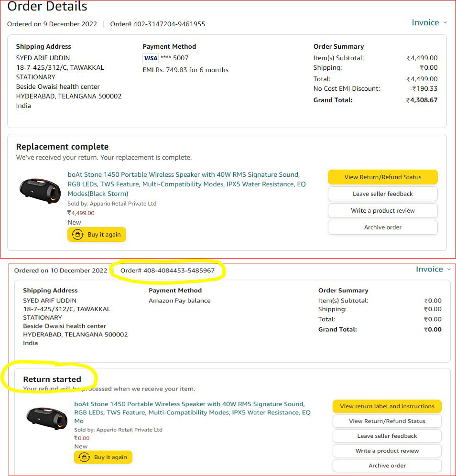This screenshot has height=476, width=456.
Task: Archive the Replacement complete order
Action: (382, 227)
